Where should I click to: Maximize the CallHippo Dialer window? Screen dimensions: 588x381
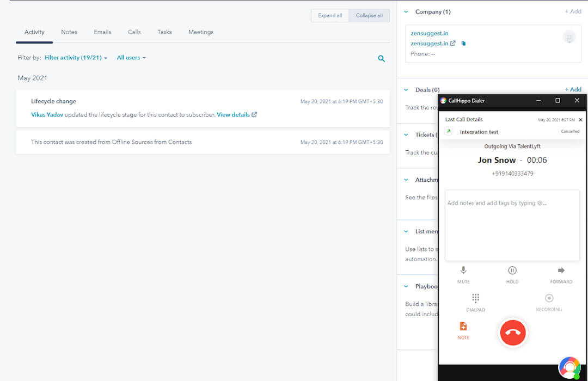[x=558, y=101]
